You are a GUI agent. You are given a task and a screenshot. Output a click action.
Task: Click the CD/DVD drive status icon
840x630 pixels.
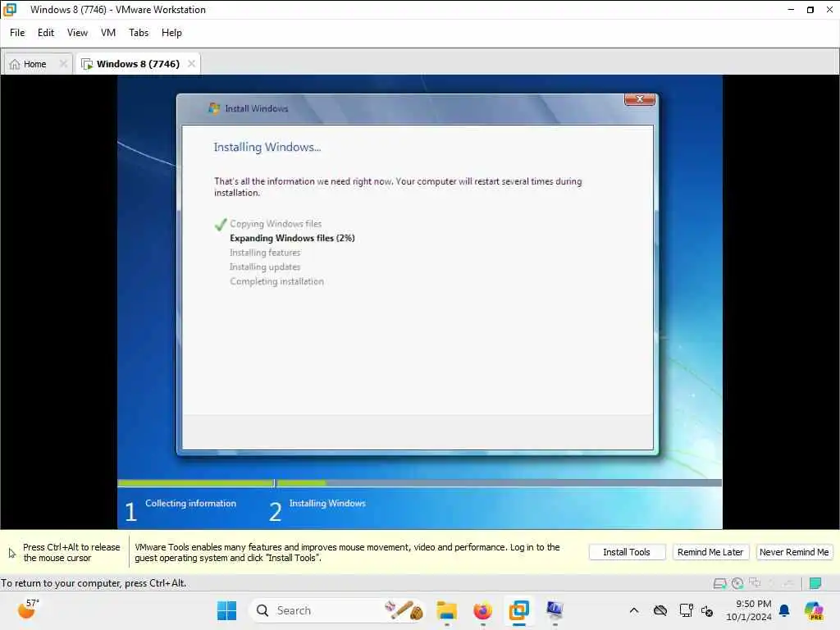coord(737,583)
